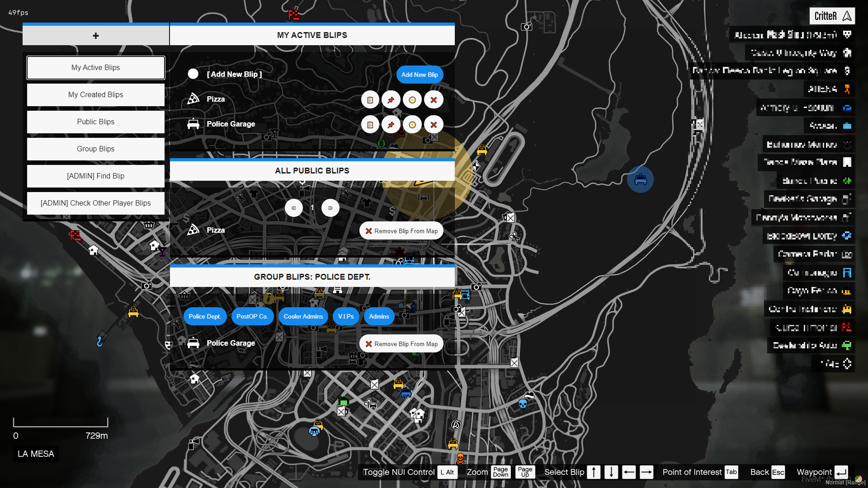This screenshot has width=868, height=488.
Task: Click the yellow taxi blip at map bottom
Action: tap(453, 443)
